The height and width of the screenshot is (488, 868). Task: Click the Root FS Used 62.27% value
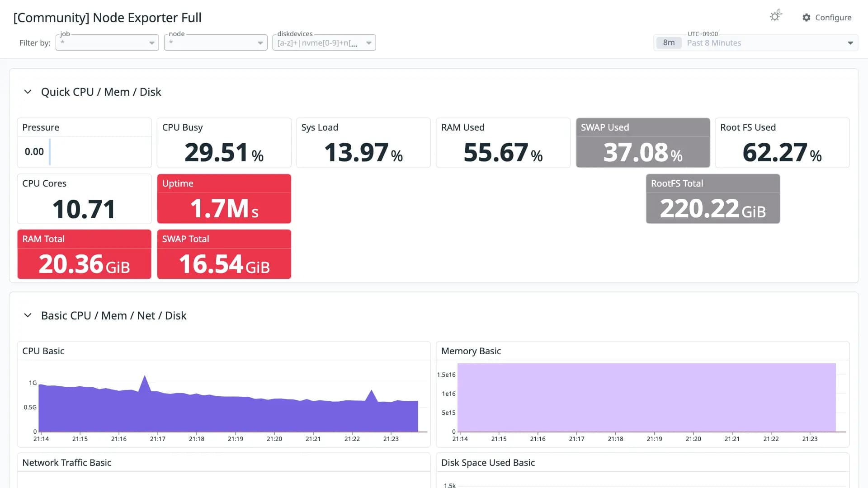(782, 152)
